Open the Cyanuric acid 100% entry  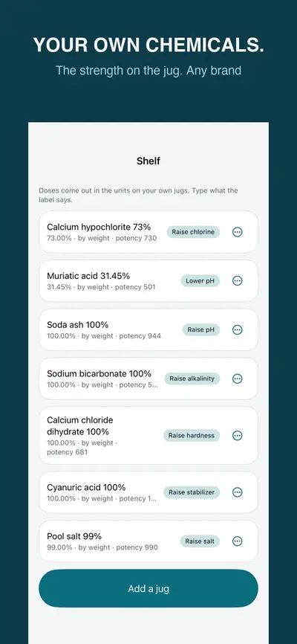point(148,492)
